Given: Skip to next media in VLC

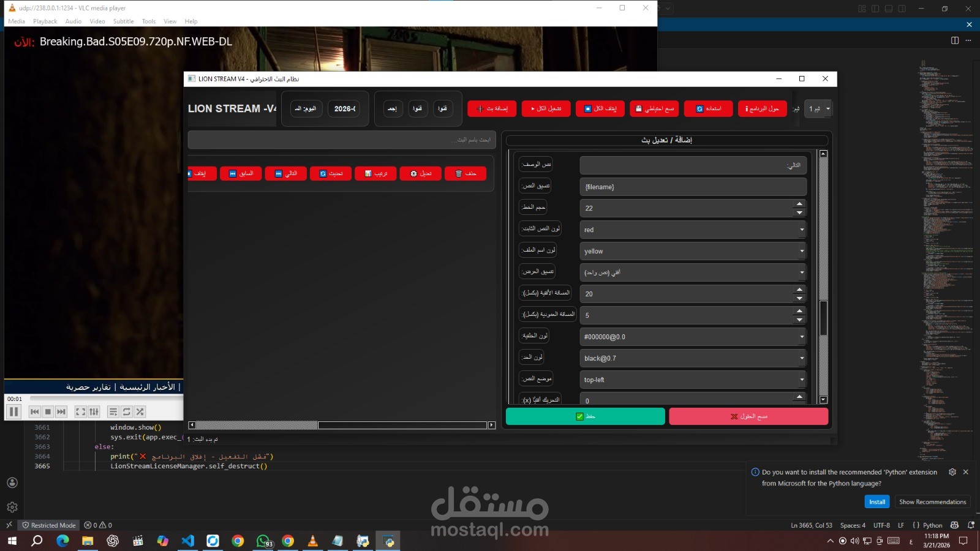Looking at the screenshot, I should click(x=61, y=412).
